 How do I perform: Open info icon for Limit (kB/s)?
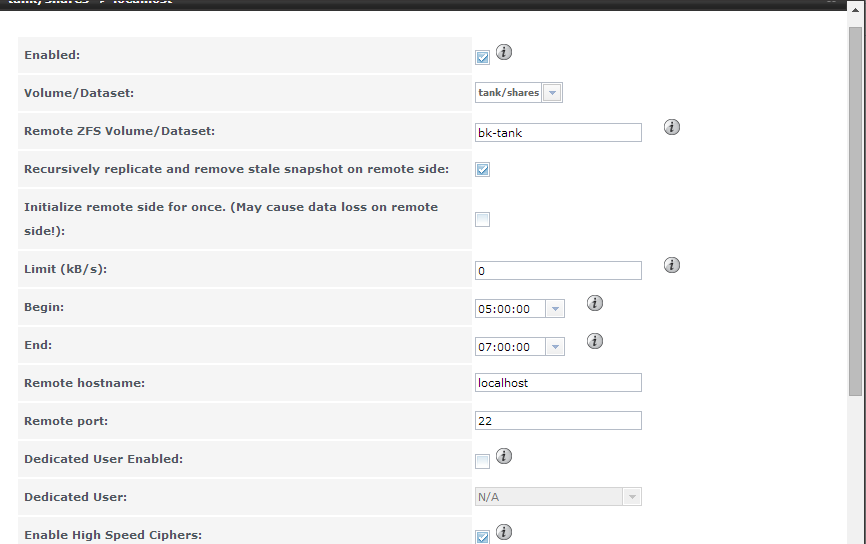(x=672, y=265)
